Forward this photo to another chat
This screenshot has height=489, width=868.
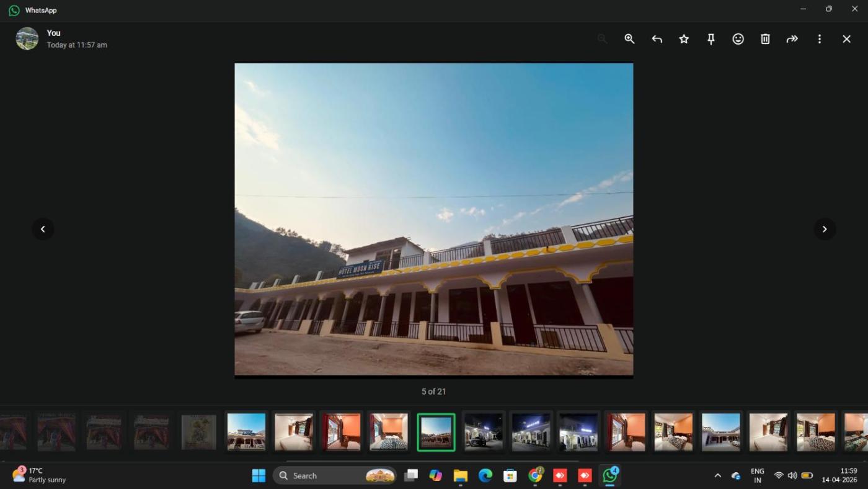click(x=792, y=39)
